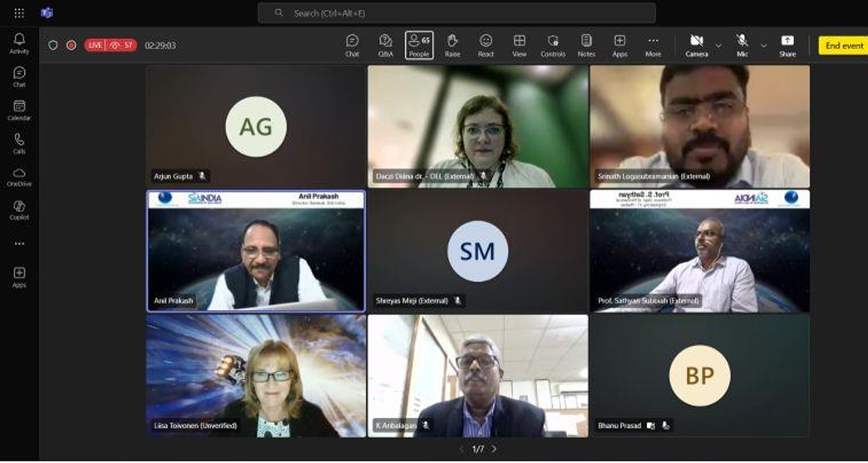Image resolution: width=868 pixels, height=463 pixels.
Task: Click the search box at top
Action: [x=457, y=13]
